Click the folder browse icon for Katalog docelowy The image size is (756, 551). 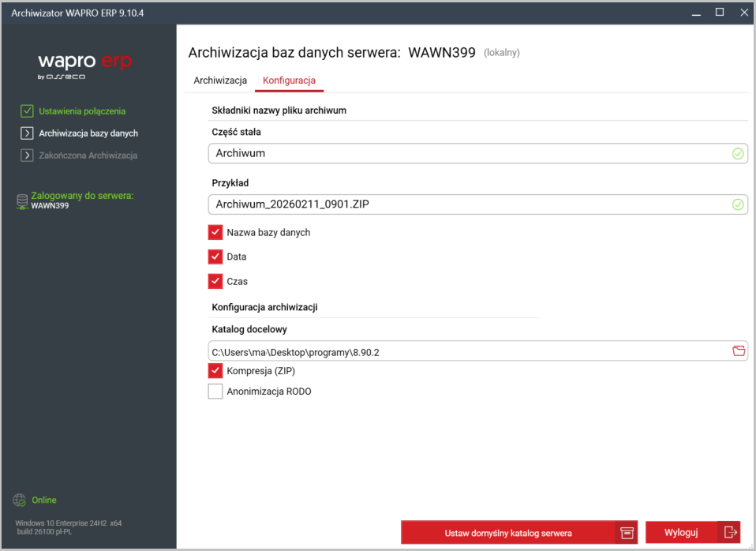click(739, 351)
